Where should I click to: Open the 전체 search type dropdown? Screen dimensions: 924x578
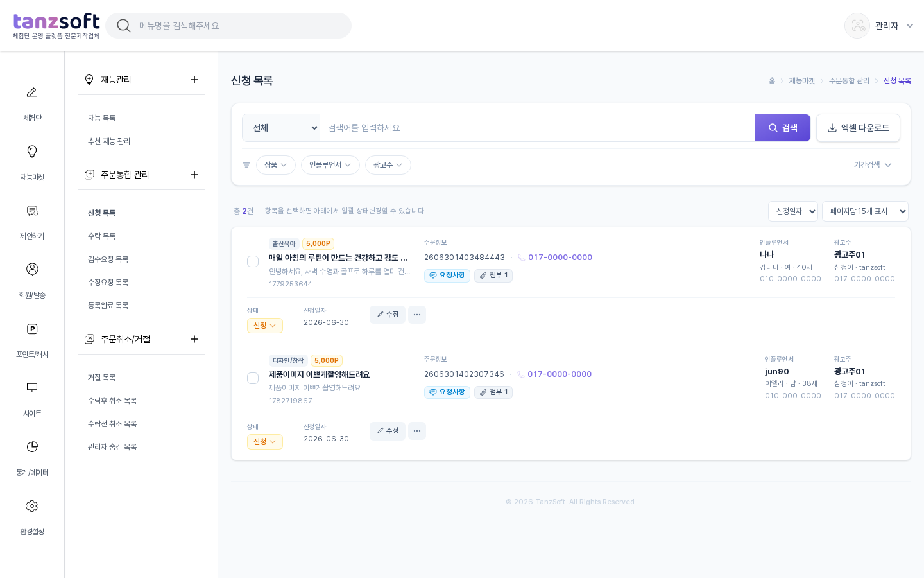point(281,128)
